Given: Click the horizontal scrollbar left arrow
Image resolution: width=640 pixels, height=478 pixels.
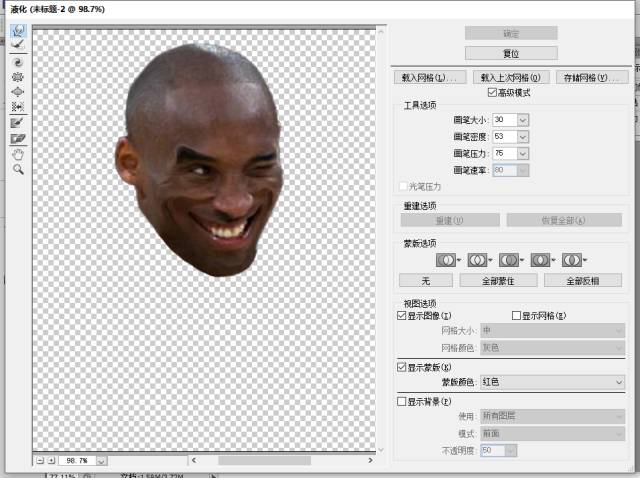Looking at the screenshot, I should click(194, 460).
